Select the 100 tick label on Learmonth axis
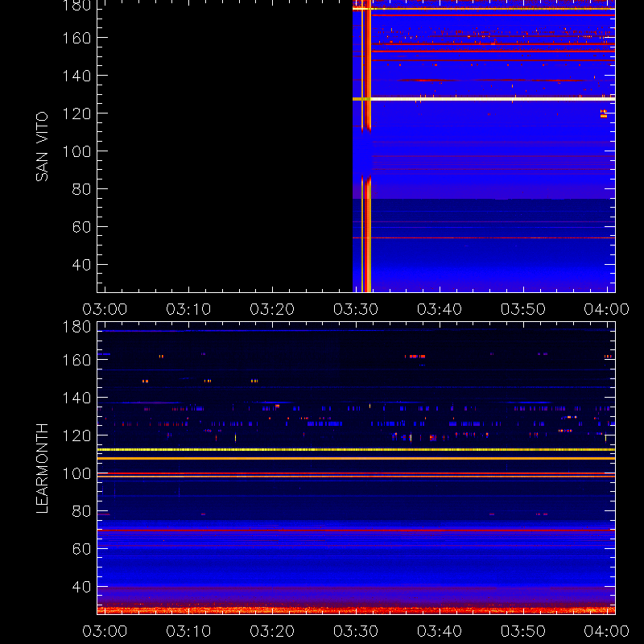Image resolution: width=644 pixels, height=644 pixels. coord(76,473)
